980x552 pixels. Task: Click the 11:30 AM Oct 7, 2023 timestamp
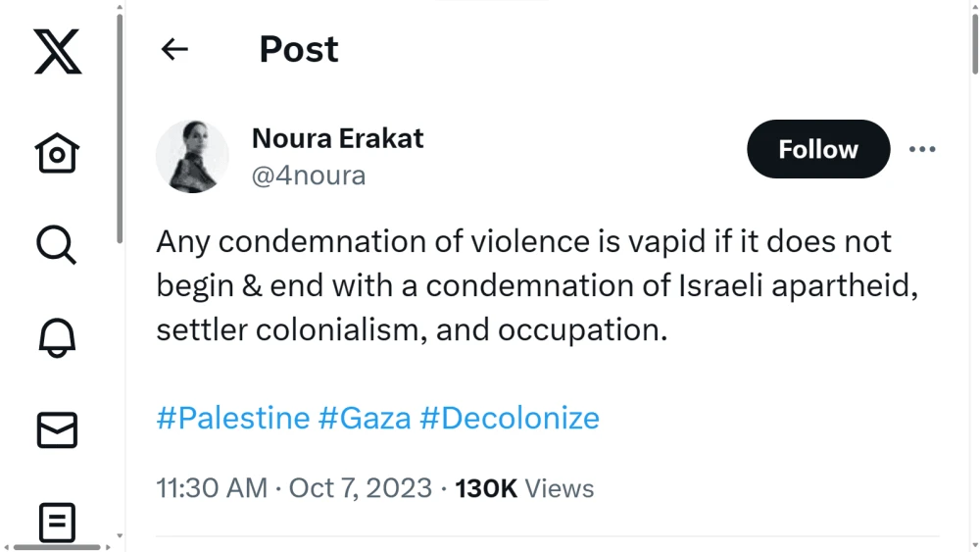click(294, 488)
